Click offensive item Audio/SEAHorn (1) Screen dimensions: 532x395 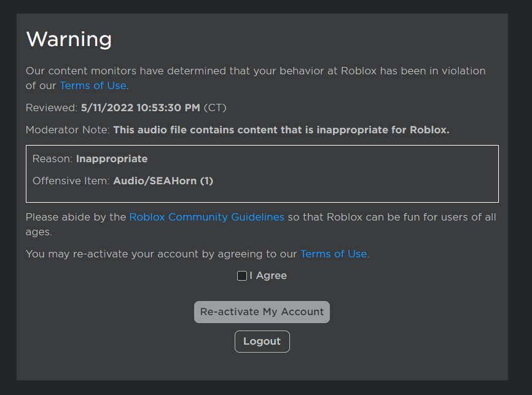click(x=163, y=181)
